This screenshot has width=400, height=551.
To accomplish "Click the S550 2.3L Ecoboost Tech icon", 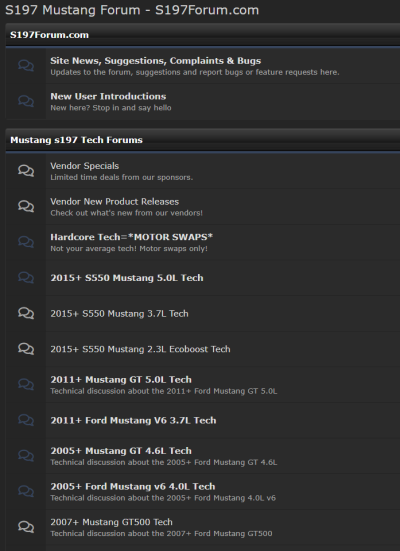I will point(26,349).
